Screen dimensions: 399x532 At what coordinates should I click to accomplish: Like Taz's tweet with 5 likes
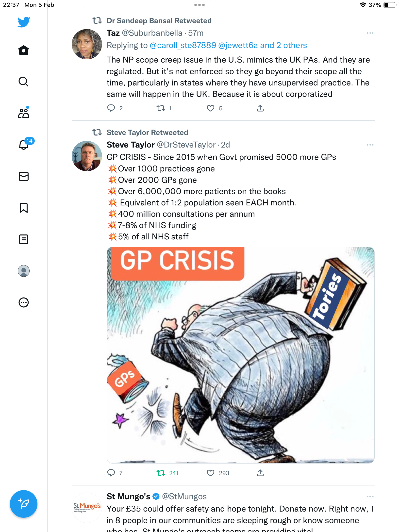pos(211,108)
